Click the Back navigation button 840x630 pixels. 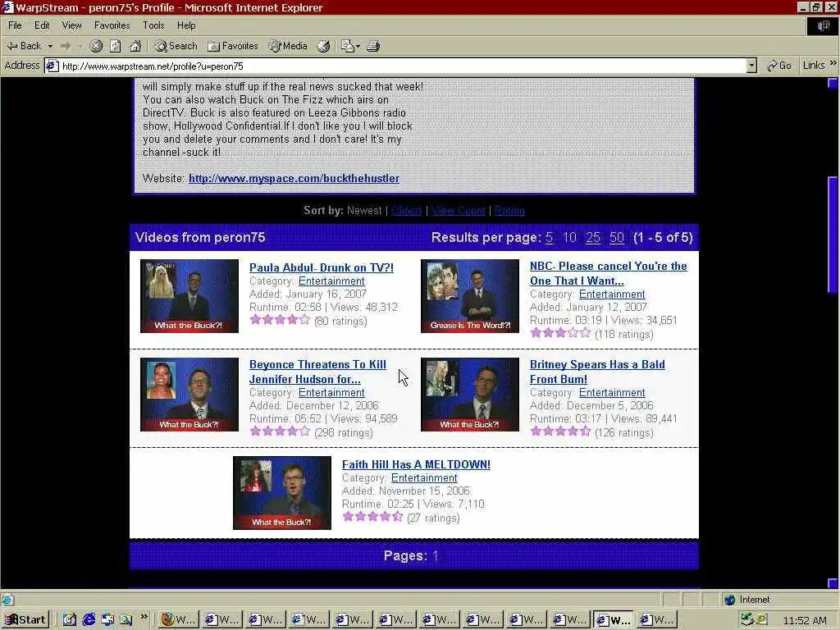24,46
